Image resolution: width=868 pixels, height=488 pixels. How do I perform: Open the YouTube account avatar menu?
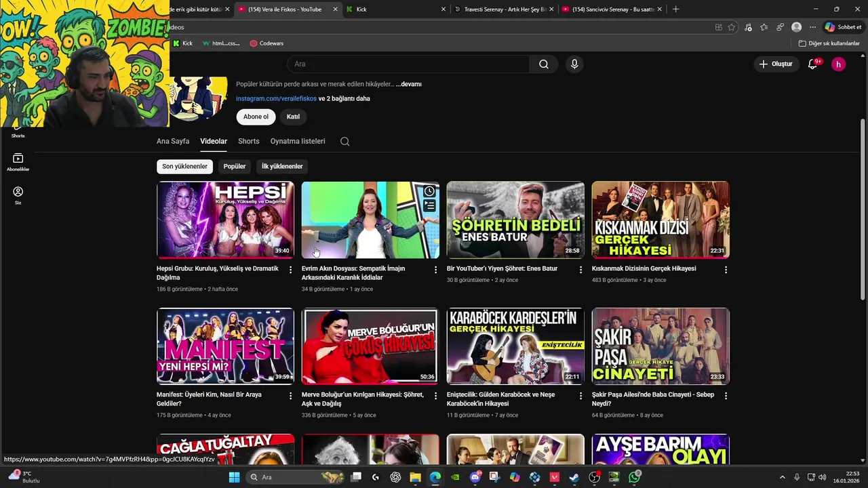coord(839,64)
